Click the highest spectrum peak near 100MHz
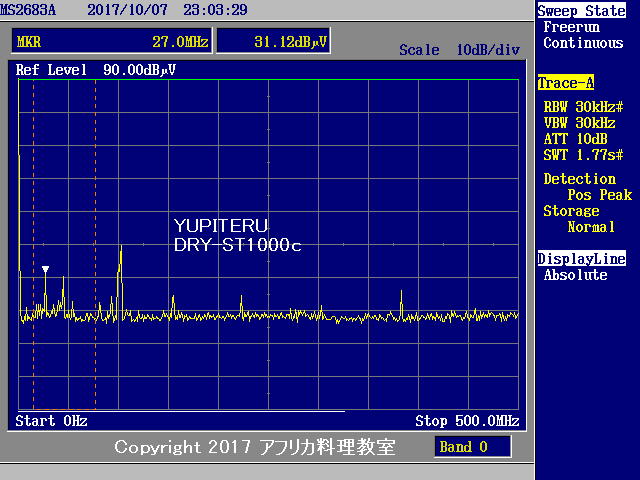The image size is (640, 480). click(121, 247)
